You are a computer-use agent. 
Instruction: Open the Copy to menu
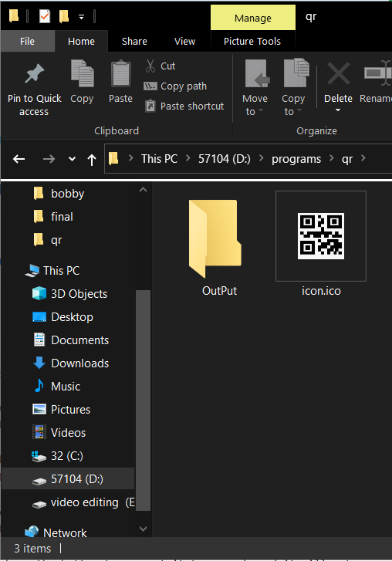(294, 88)
